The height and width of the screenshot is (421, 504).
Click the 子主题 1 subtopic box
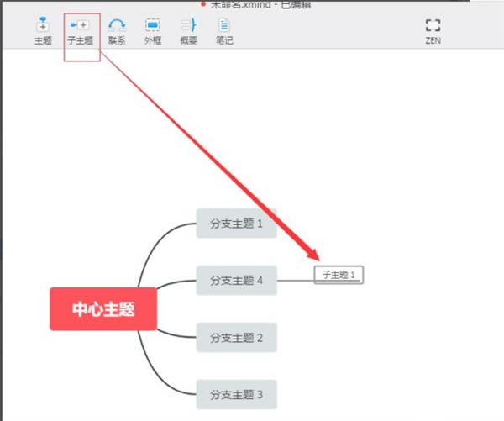tap(339, 275)
